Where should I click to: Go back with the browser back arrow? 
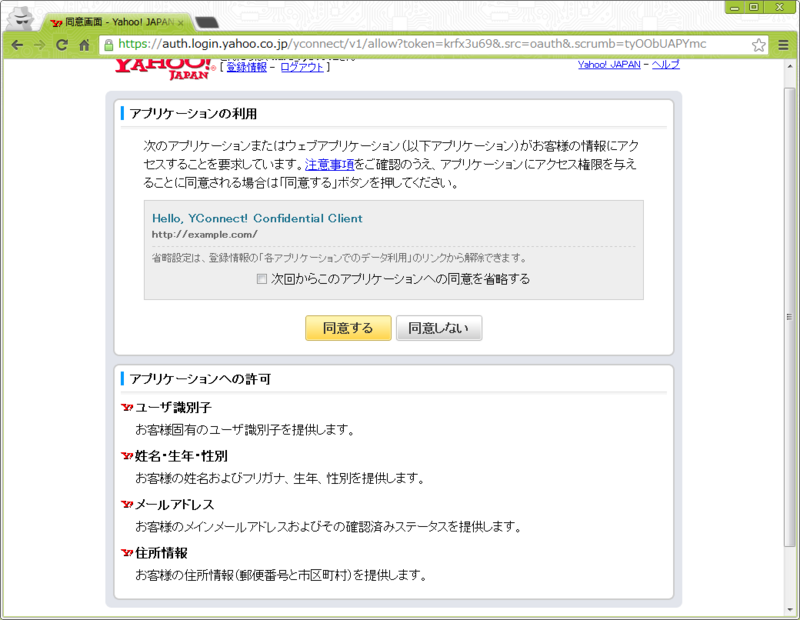click(17, 45)
